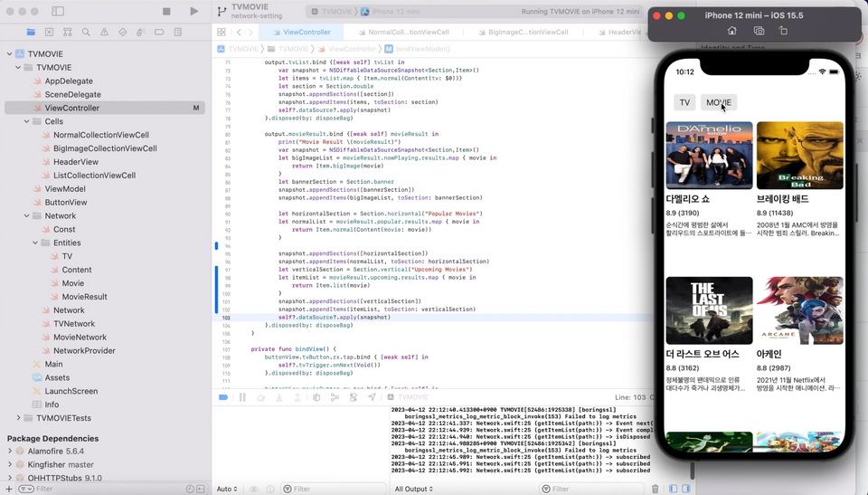
Task: Go back in editor history
Action: pyautogui.click(x=239, y=33)
